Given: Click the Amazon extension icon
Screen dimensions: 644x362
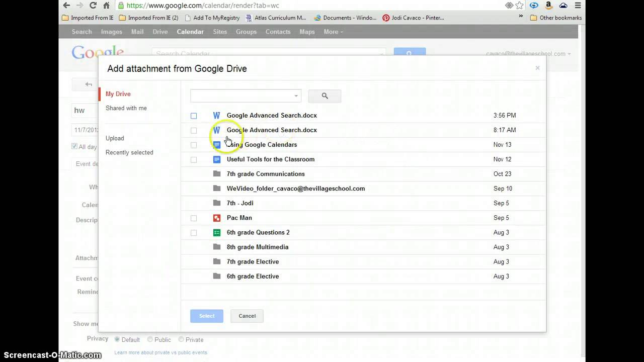Looking at the screenshot, I should point(549,6).
